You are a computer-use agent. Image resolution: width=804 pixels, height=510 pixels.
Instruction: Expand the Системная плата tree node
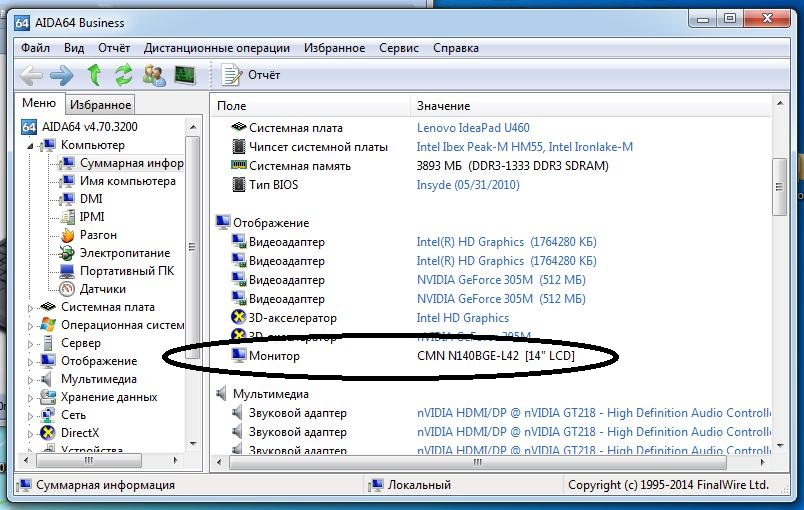[30, 308]
